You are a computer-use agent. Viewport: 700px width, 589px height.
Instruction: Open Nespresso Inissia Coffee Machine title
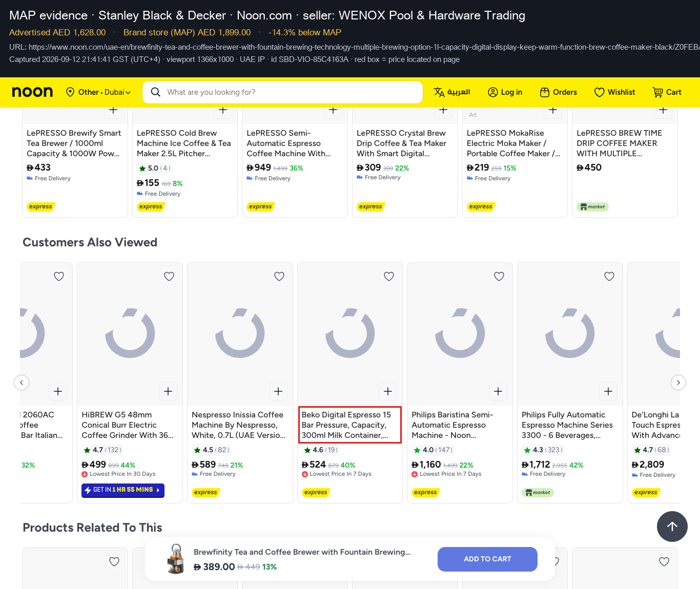click(239, 425)
